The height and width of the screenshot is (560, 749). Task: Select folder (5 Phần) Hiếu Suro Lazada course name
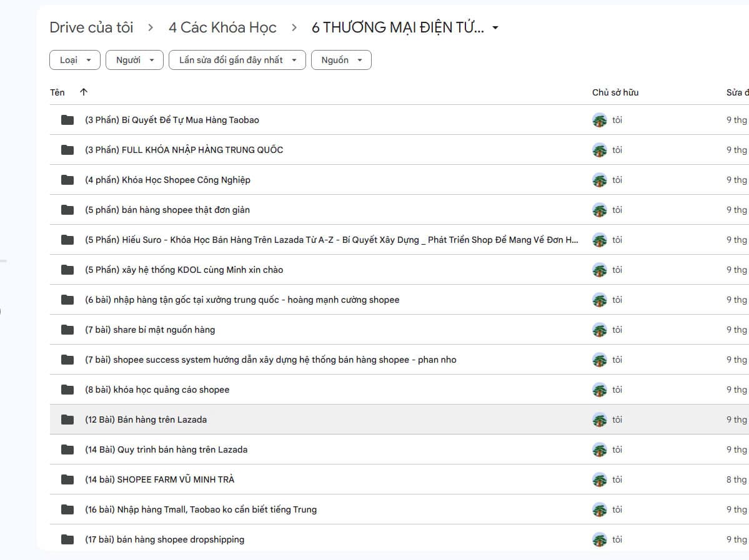click(332, 240)
